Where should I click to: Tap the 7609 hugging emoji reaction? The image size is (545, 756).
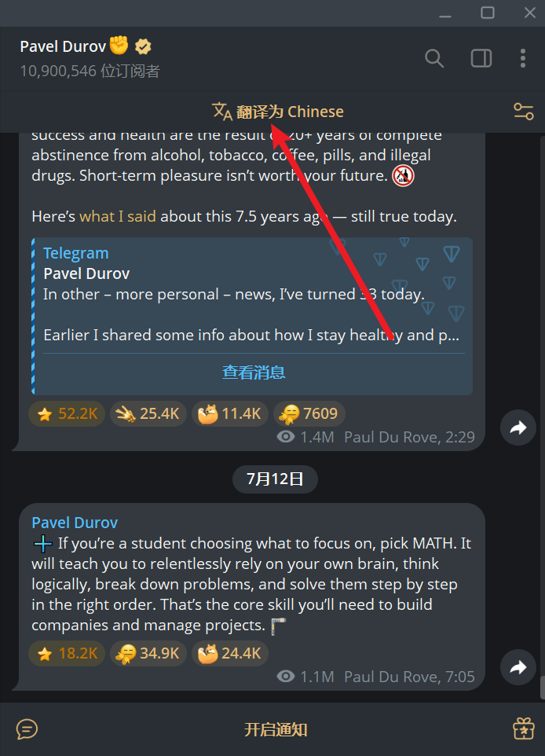309,413
